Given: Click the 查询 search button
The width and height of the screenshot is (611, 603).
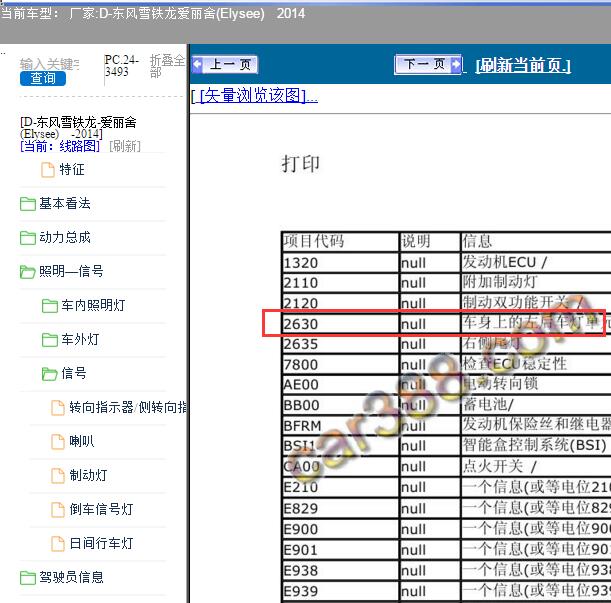Looking at the screenshot, I should click(x=43, y=78).
